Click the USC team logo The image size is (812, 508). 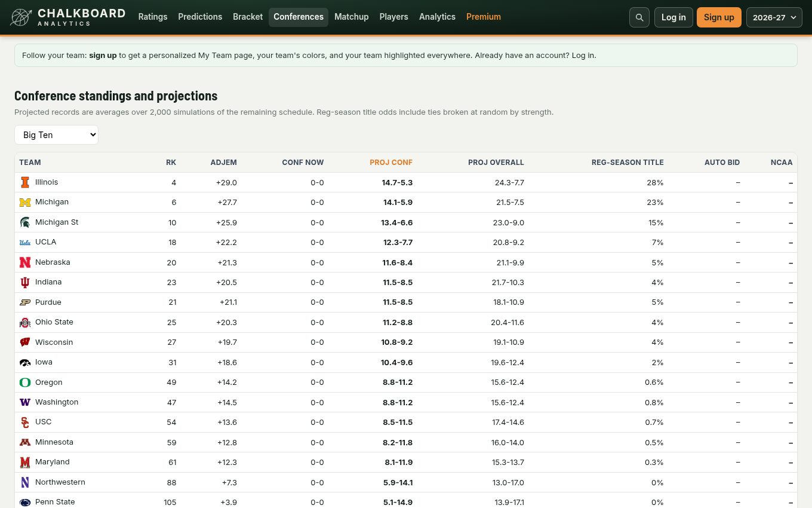(25, 423)
